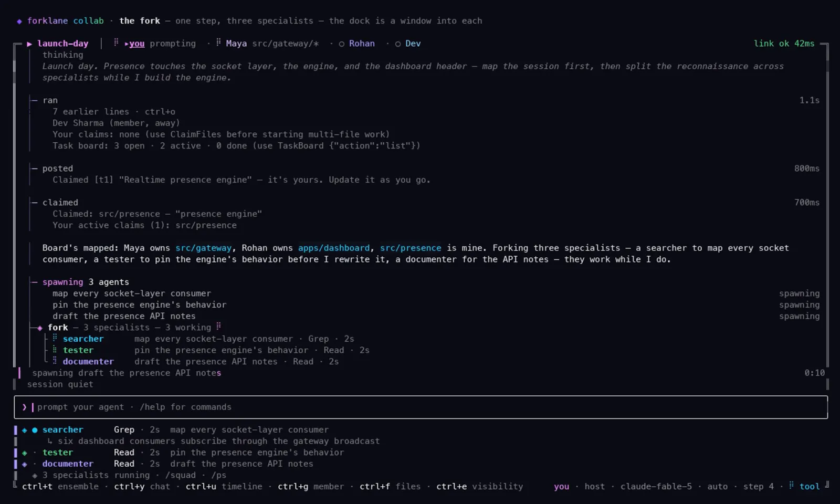This screenshot has height=504, width=840.
Task: Click the searcher dock diamond icon
Action: 24,430
